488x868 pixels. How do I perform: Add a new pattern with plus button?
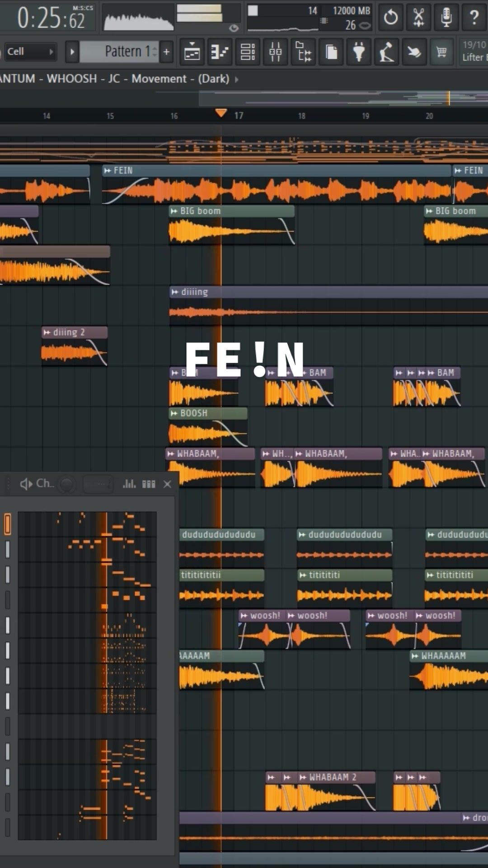pyautogui.click(x=167, y=52)
